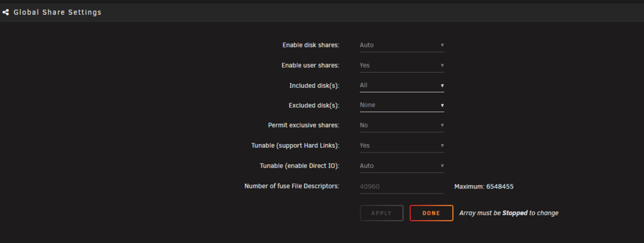Image resolution: width=644 pixels, height=243 pixels.
Task: Open the Enable user shares dropdown
Action: pyautogui.click(x=402, y=65)
